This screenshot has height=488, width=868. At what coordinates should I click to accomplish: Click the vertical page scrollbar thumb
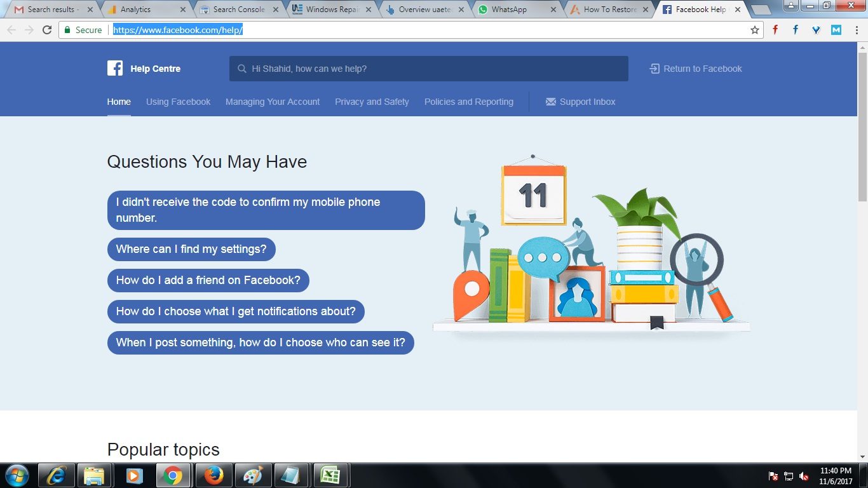[862, 127]
